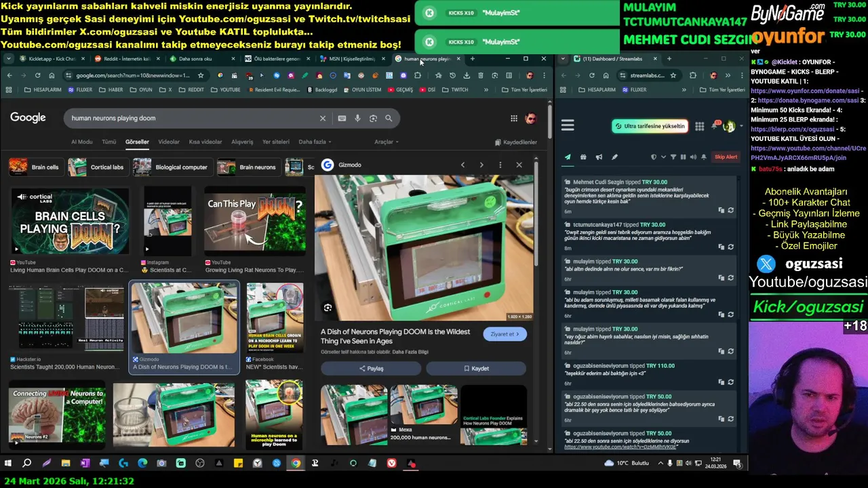Viewport: 868px width, 488px height.
Task: Switch to the Tümü results tab
Action: pos(108,142)
